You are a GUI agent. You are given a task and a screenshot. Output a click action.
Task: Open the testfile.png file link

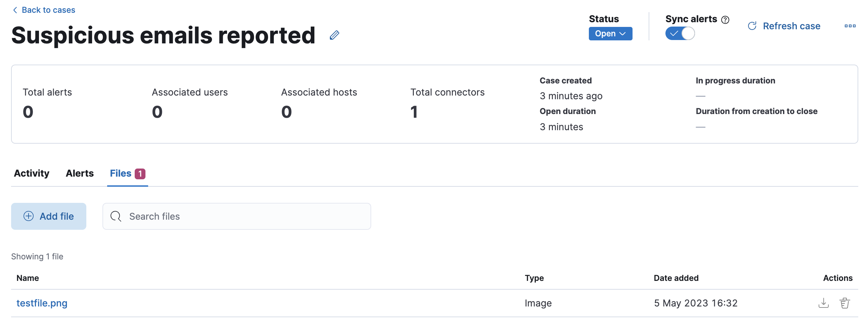(x=42, y=303)
